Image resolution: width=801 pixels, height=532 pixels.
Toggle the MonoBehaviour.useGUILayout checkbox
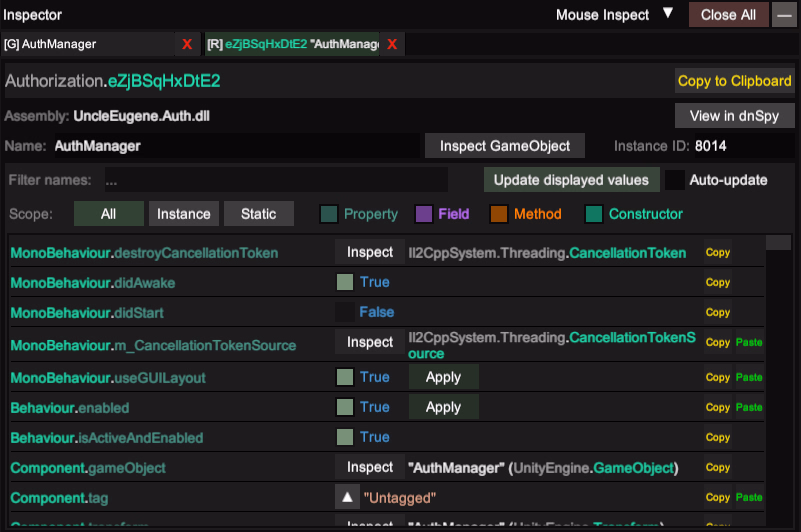click(x=345, y=377)
